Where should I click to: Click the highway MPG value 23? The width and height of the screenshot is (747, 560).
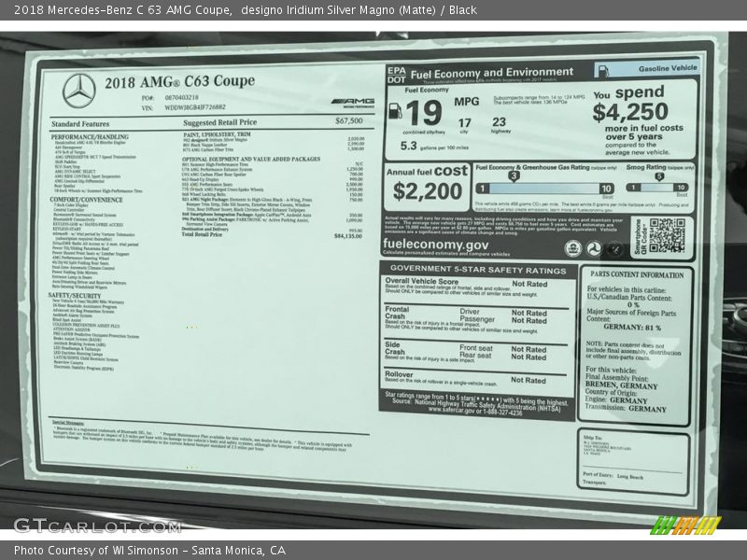499,122
